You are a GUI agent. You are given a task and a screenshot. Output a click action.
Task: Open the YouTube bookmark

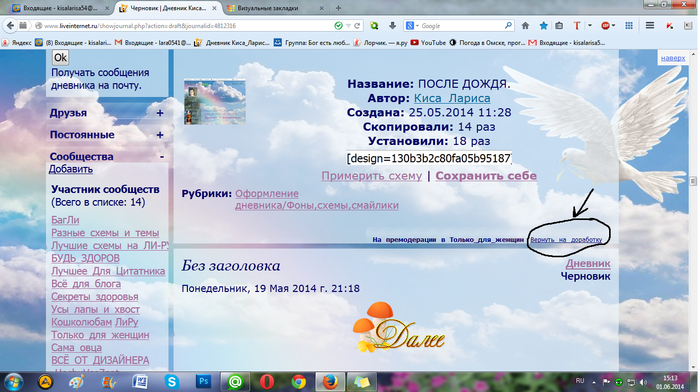428,43
